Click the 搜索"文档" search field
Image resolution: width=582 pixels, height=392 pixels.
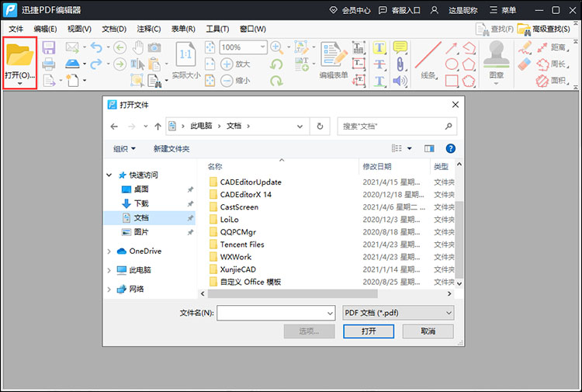pos(397,127)
